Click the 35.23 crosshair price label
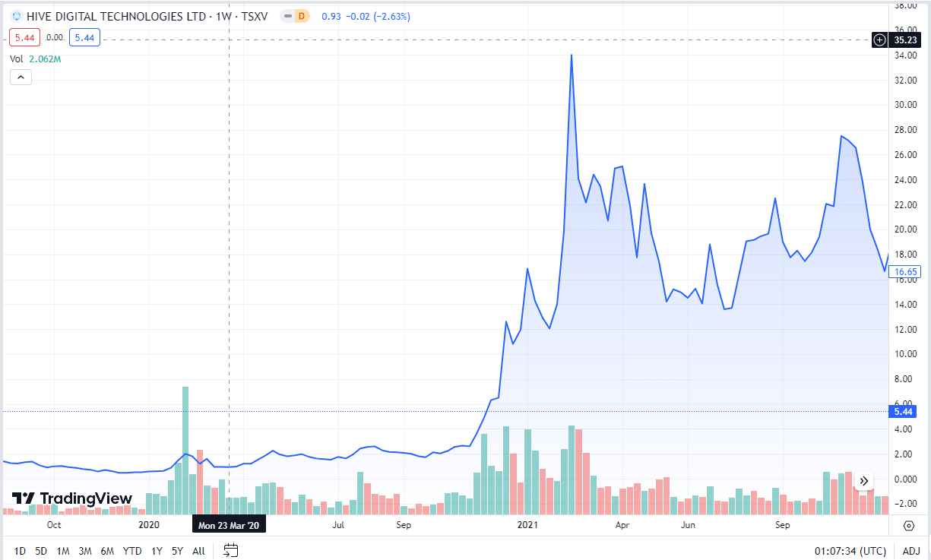Viewport: 931px width, 560px height. click(905, 40)
